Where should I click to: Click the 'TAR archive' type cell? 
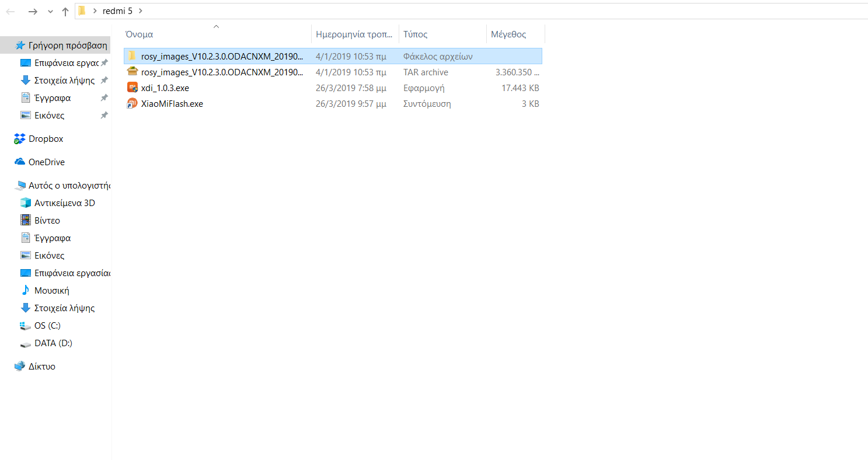point(426,72)
